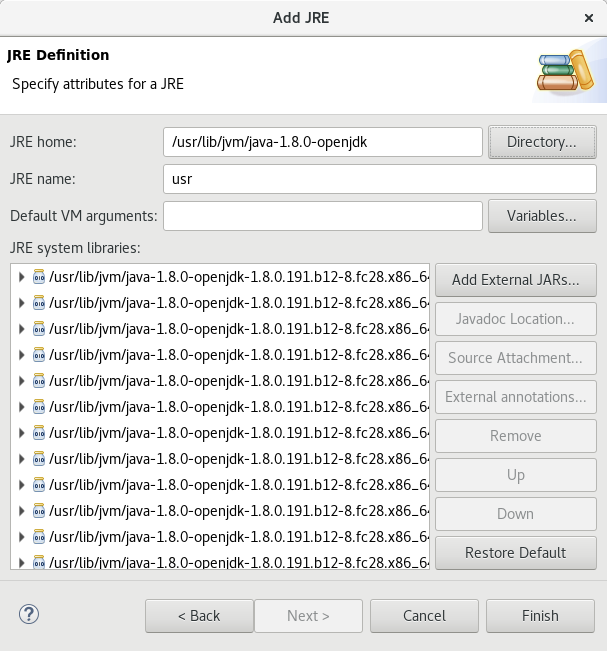
Task: Click the Source Attachment... button
Action: (x=516, y=358)
